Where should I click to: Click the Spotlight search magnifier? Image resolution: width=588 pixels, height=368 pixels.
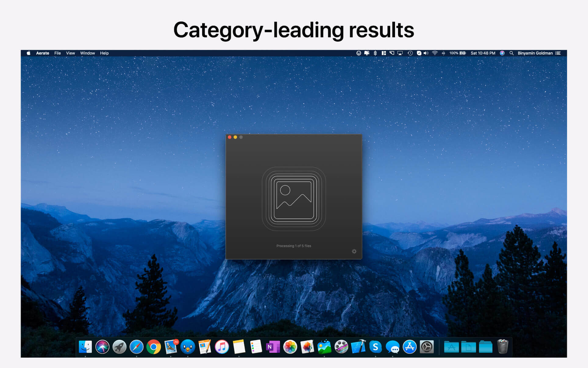click(x=511, y=53)
